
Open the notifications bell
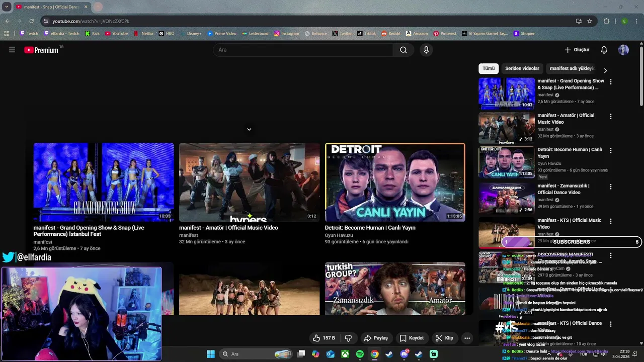[x=604, y=50]
